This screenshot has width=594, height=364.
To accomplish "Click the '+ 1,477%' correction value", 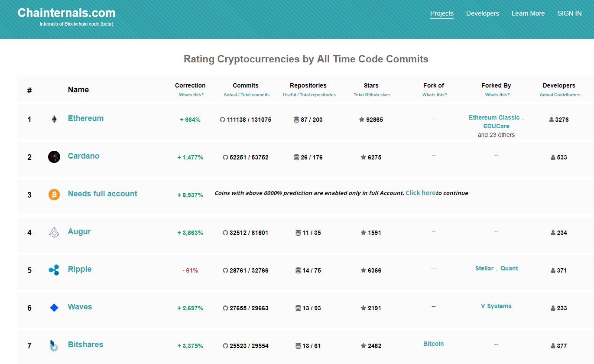I will tap(190, 157).
